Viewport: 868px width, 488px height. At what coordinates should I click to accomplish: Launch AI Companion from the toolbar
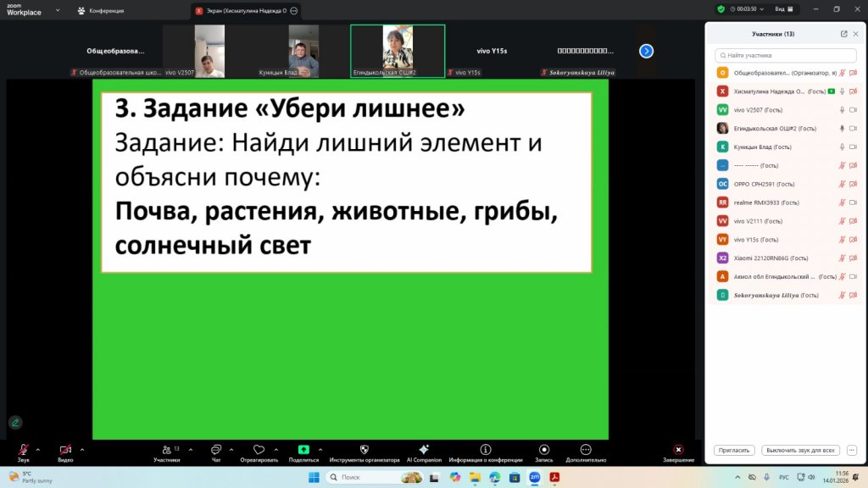(424, 450)
